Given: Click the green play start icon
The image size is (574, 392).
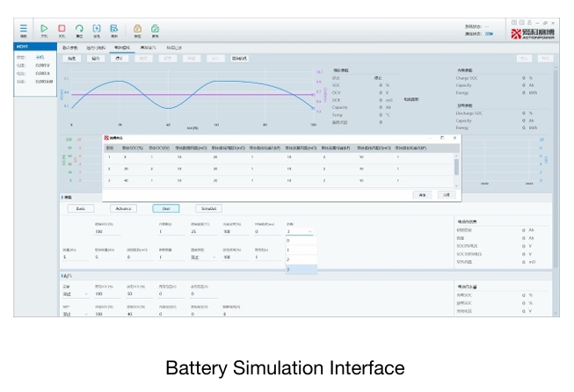Looking at the screenshot, I should coord(44,28).
